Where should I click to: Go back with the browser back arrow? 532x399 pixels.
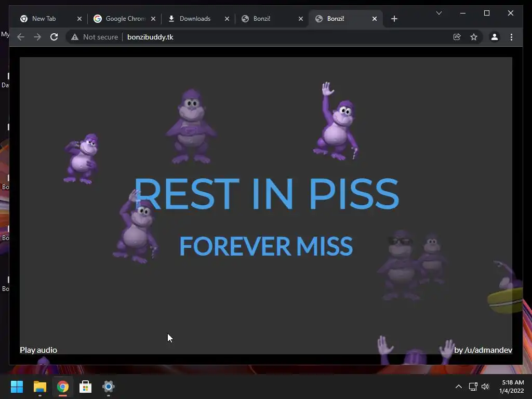point(21,37)
